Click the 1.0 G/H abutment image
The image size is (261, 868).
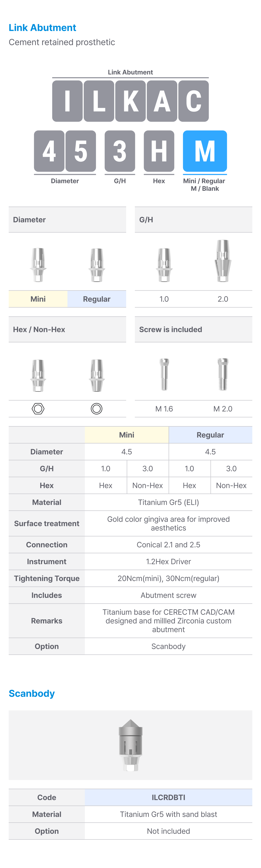164,265
